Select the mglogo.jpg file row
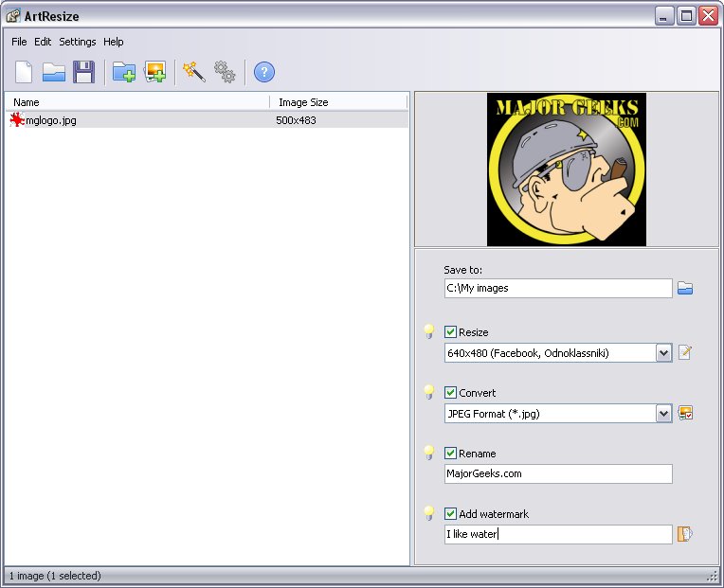724x588 pixels. coord(207,120)
